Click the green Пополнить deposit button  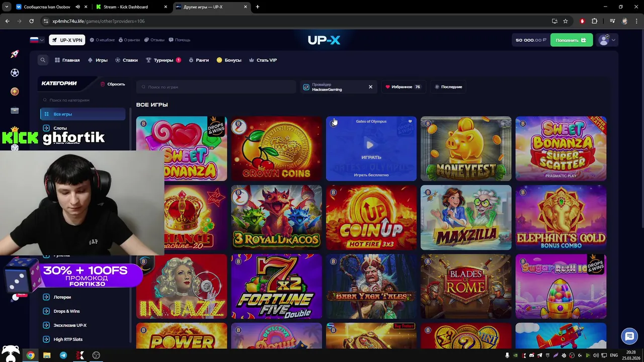[571, 40]
